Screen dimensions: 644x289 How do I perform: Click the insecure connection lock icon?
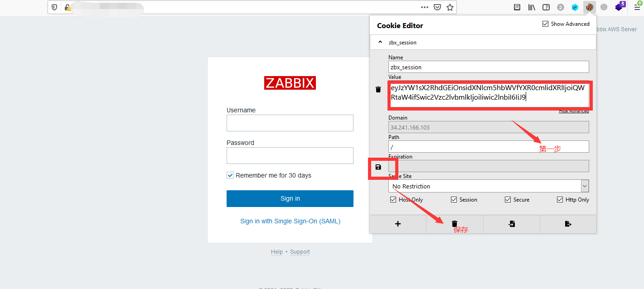pos(68,7)
